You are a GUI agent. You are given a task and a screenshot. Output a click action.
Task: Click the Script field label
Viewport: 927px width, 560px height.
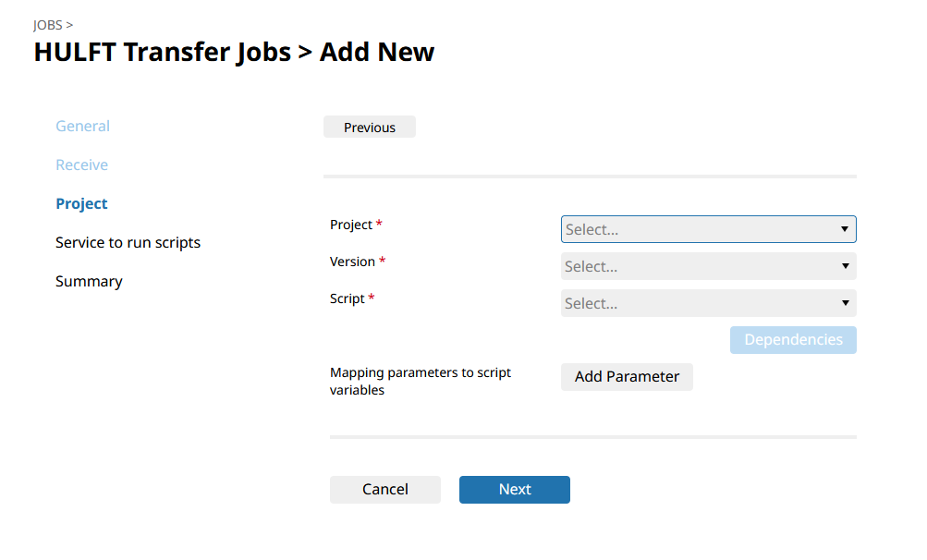(x=347, y=299)
